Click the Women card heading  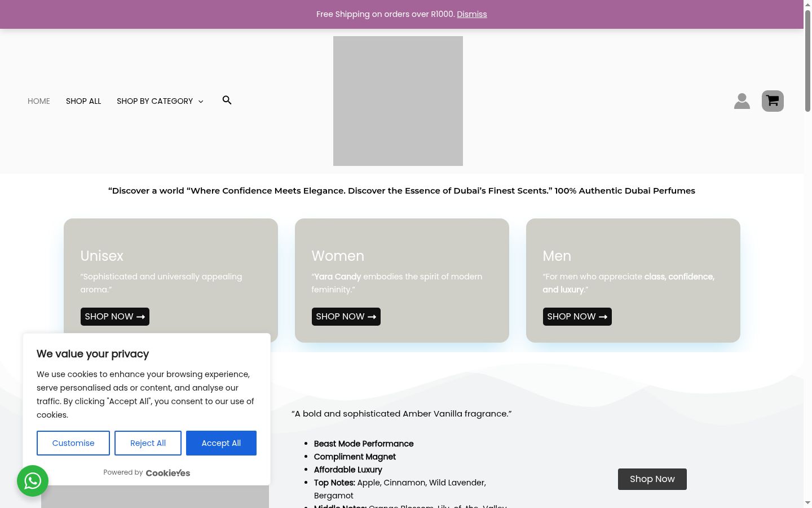[338, 256]
